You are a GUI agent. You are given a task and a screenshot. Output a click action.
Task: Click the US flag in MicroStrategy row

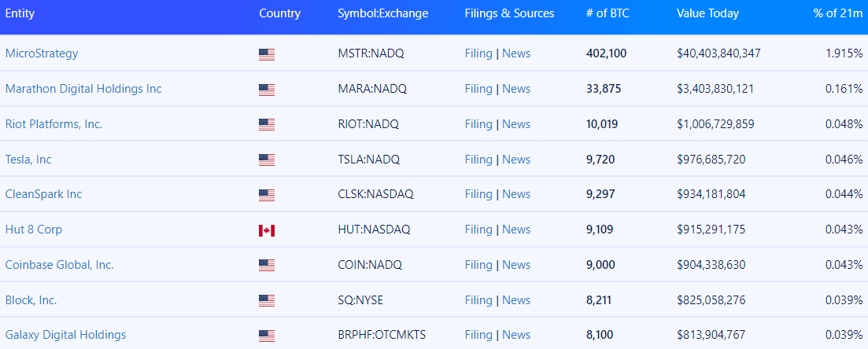[x=267, y=54]
